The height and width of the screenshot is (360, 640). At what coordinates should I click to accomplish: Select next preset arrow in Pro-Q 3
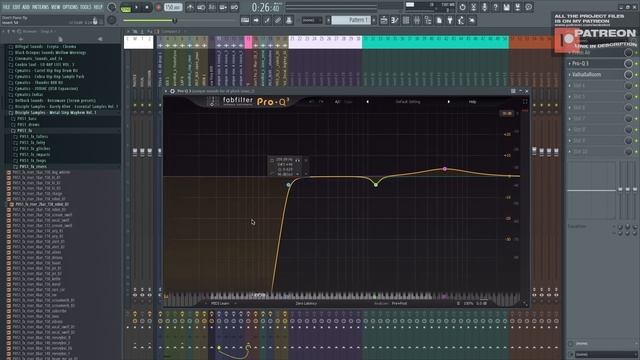(449, 102)
